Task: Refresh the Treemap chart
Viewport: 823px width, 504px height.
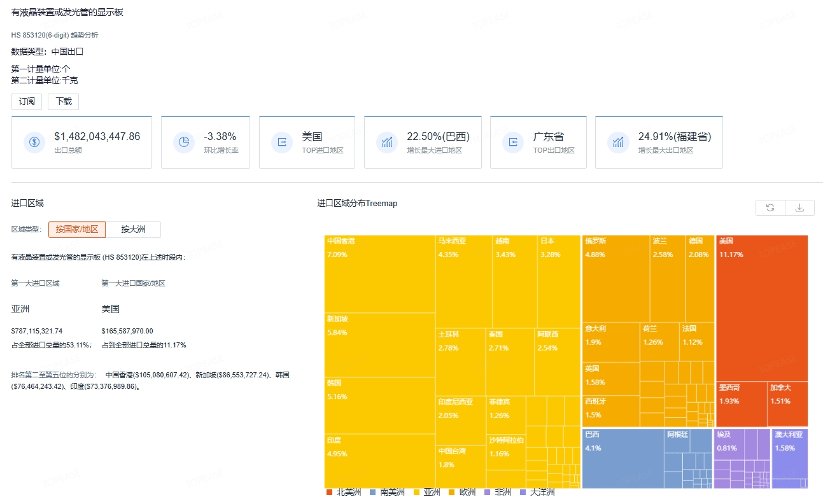Action: (770, 207)
